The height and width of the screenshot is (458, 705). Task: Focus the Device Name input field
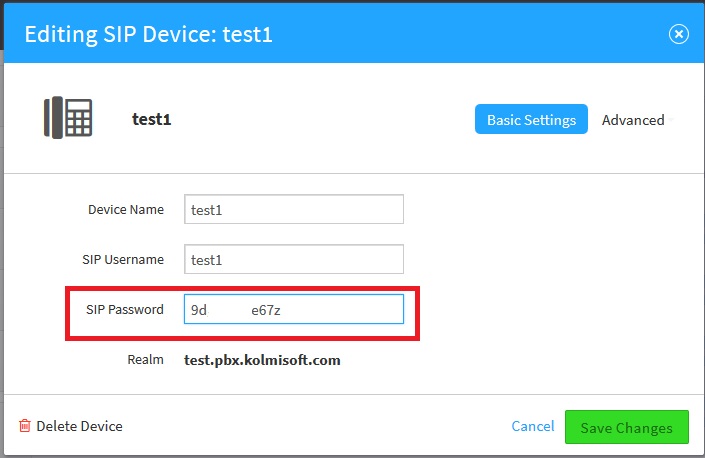pos(293,209)
